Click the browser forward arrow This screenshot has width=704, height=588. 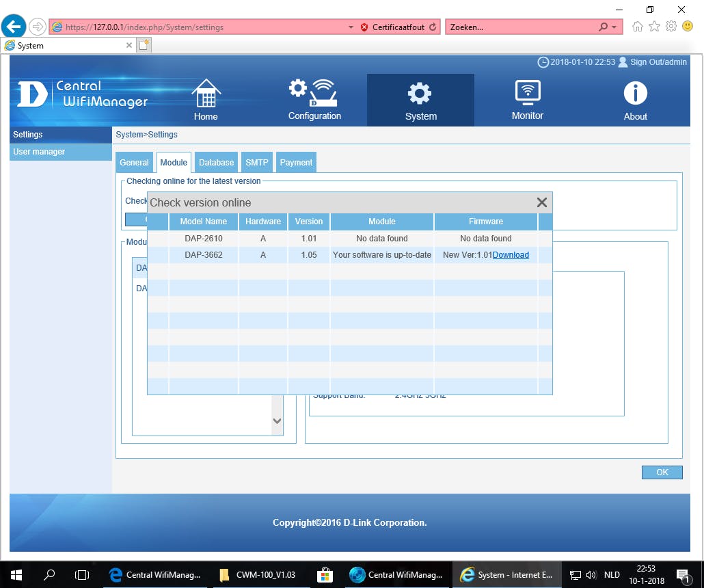[x=38, y=27]
